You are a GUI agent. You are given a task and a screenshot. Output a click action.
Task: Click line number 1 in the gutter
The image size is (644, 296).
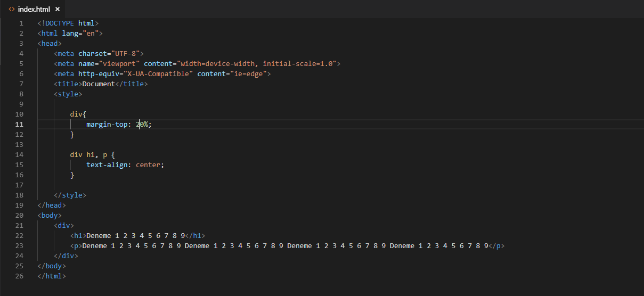tap(21, 23)
